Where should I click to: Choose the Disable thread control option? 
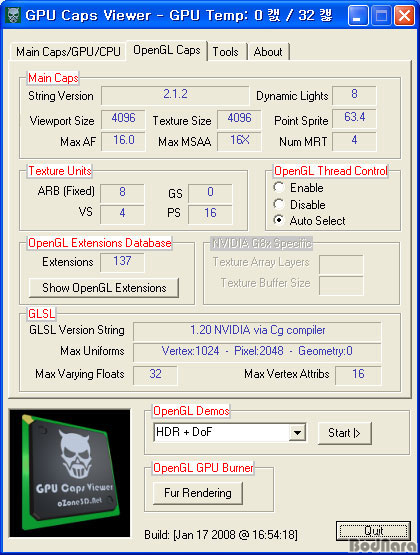pos(279,204)
